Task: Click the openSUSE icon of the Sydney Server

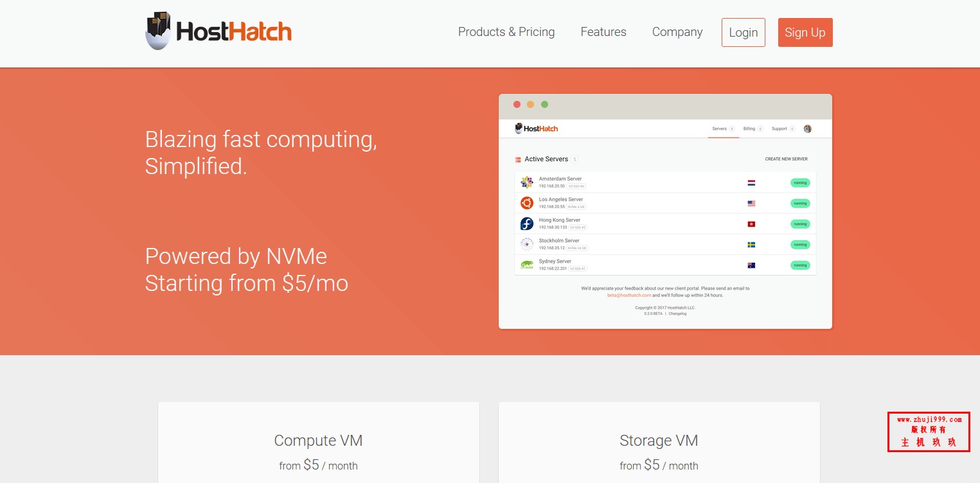Action: point(527,265)
